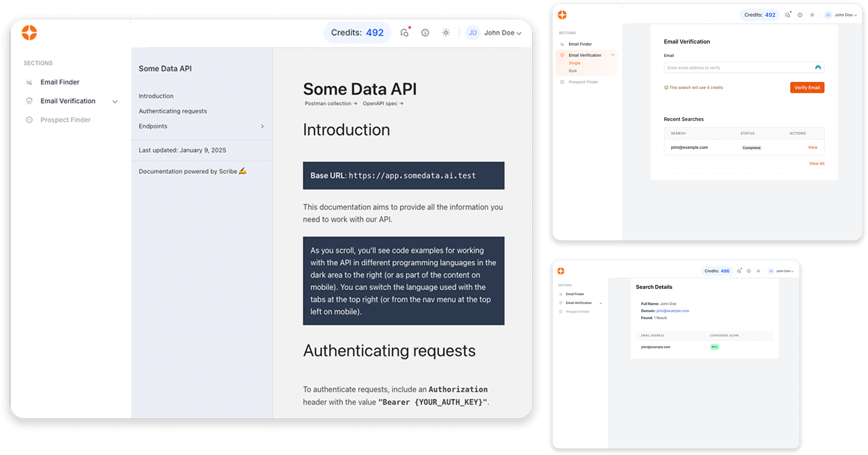The image size is (868, 455).
Task: Click the Email Verification shield icon in API docs sidebar
Action: [x=29, y=101]
